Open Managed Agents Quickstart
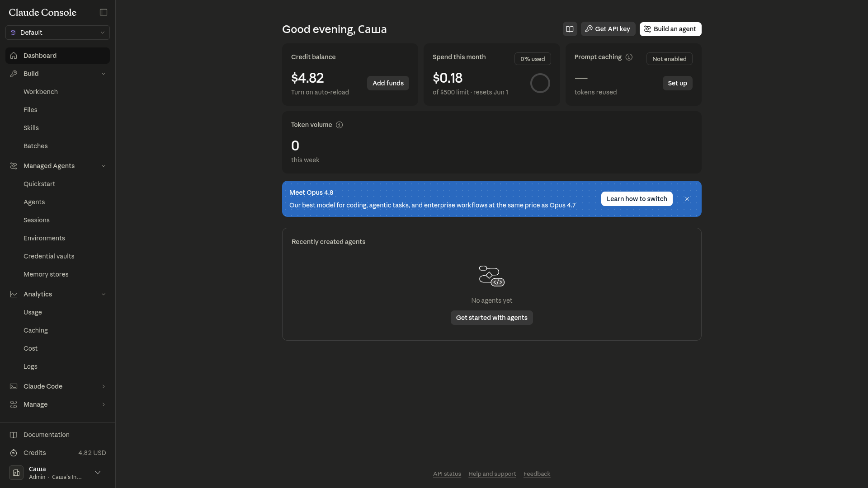The width and height of the screenshot is (868, 488). point(57,184)
